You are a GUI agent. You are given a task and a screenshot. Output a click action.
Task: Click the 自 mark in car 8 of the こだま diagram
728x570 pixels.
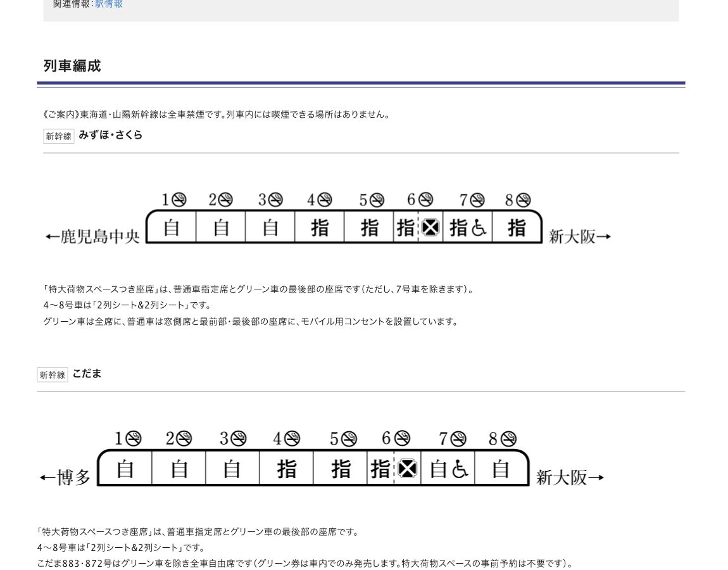pyautogui.click(x=501, y=469)
